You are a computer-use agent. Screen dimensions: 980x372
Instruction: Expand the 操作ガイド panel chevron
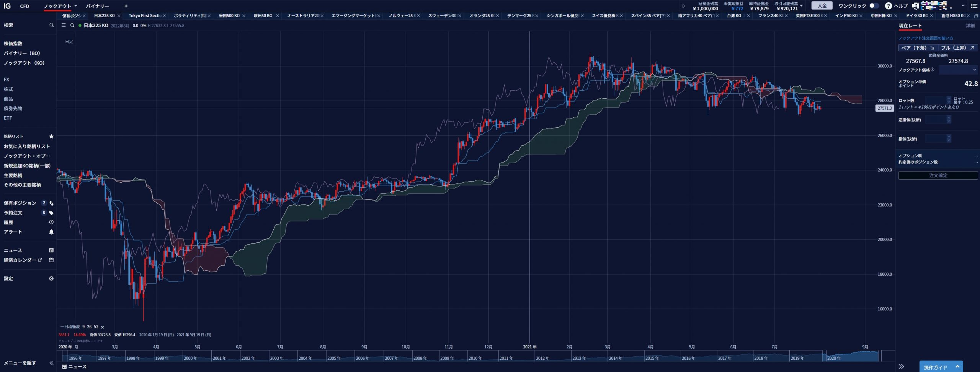957,366
